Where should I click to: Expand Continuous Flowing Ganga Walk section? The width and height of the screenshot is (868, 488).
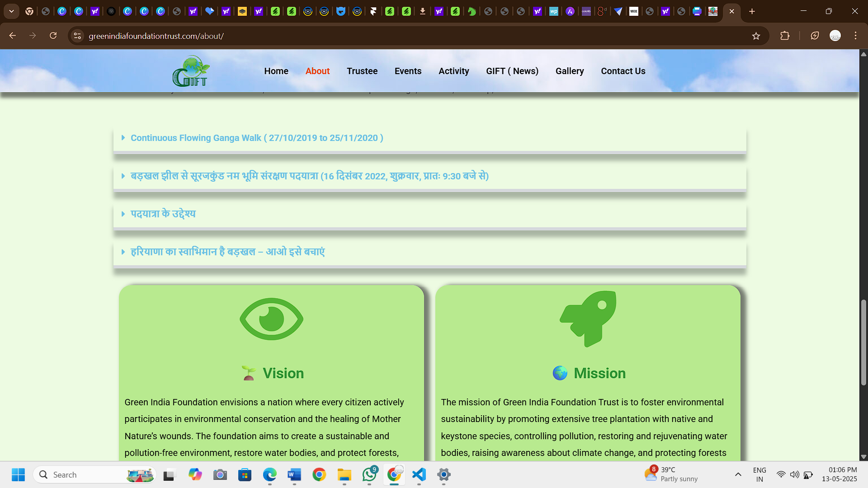[256, 138]
